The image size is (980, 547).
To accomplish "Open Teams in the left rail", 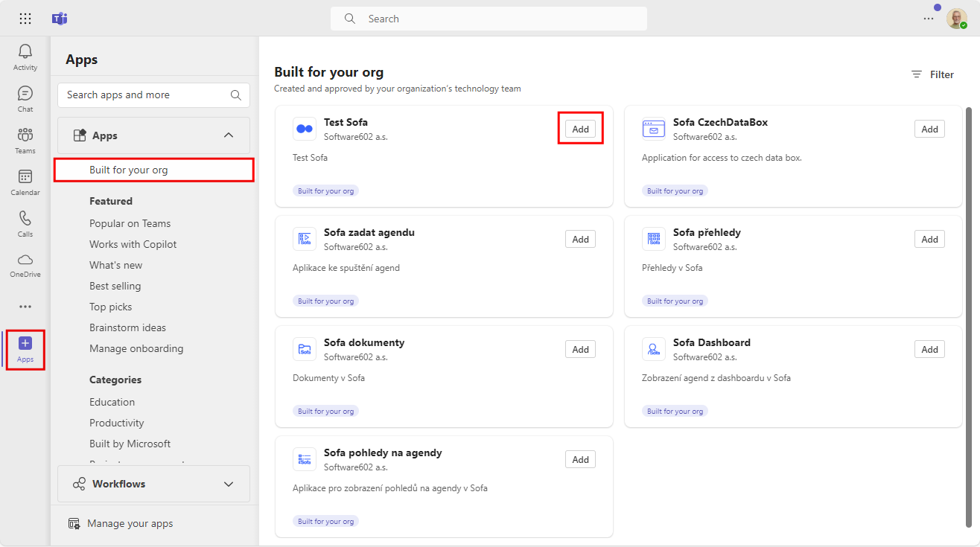I will click(x=25, y=141).
